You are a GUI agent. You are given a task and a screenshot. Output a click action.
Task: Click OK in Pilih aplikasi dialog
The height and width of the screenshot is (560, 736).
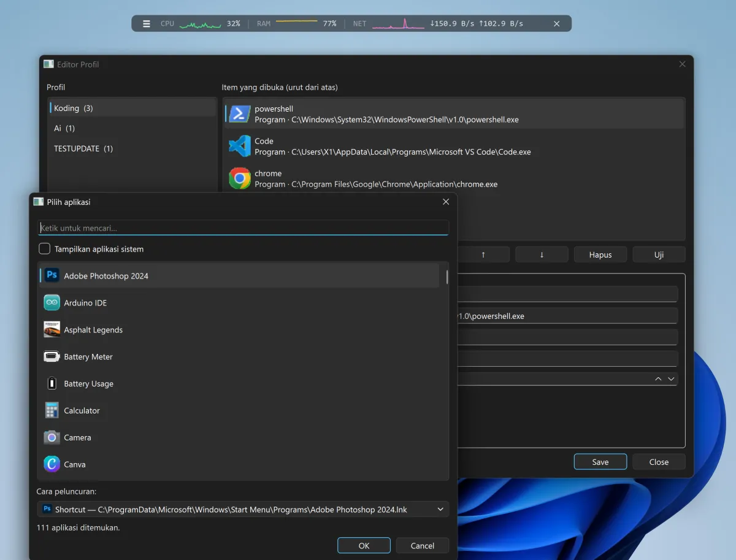[x=364, y=545]
